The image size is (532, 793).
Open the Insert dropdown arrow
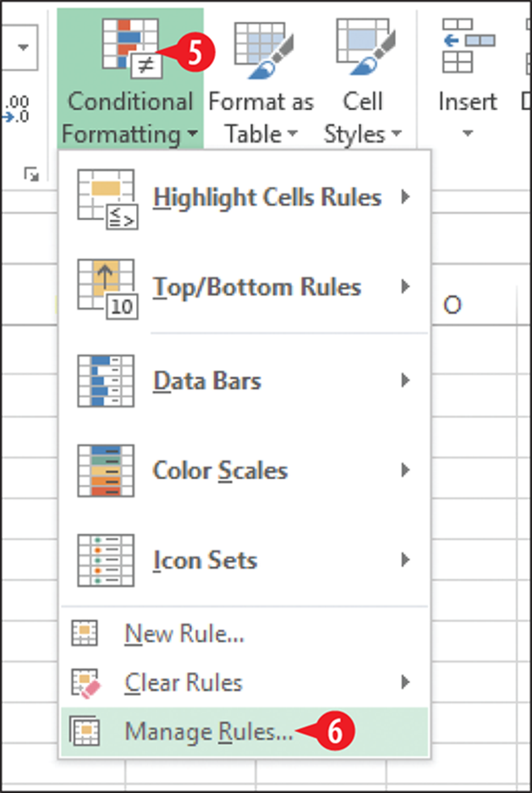point(468,134)
